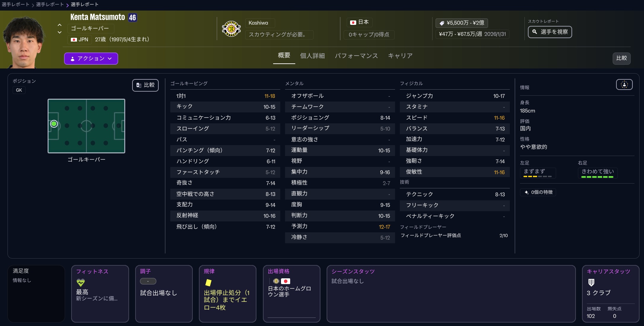Click the circular player icon in 情報 panel
This screenshot has height=326, width=644.
tap(624, 85)
